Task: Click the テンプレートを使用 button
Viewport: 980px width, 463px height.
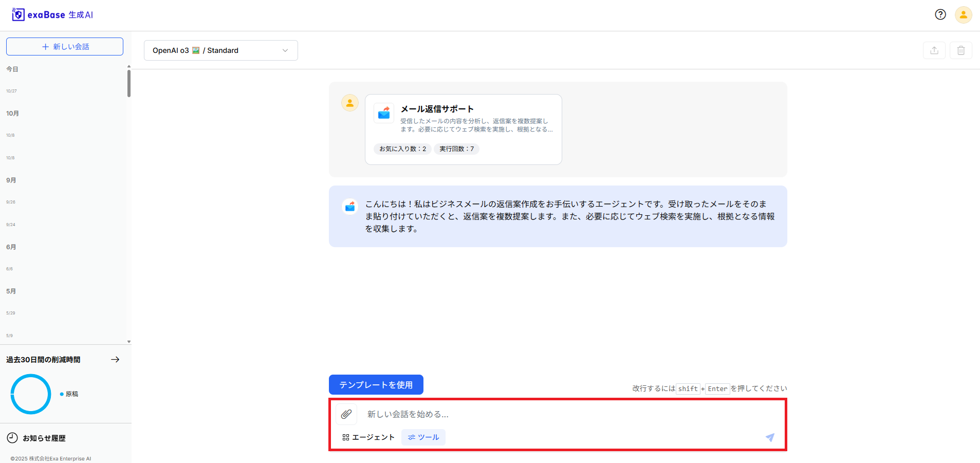Action: (376, 385)
